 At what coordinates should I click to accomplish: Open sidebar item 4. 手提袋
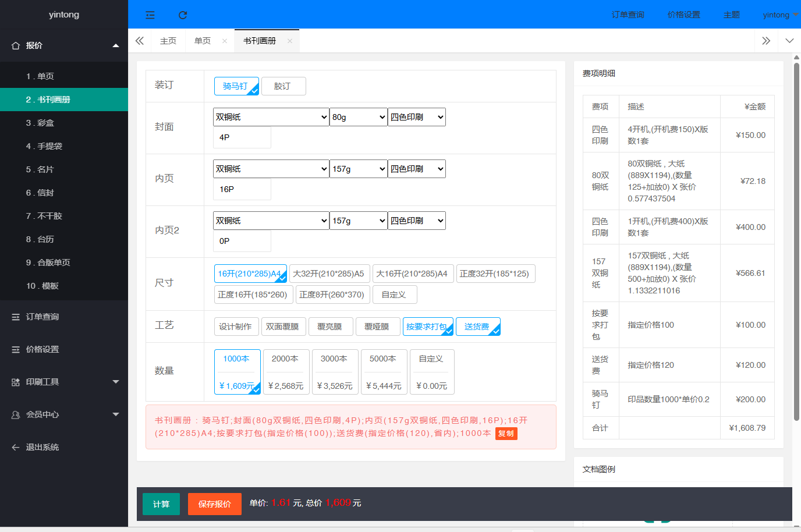pyautogui.click(x=64, y=146)
